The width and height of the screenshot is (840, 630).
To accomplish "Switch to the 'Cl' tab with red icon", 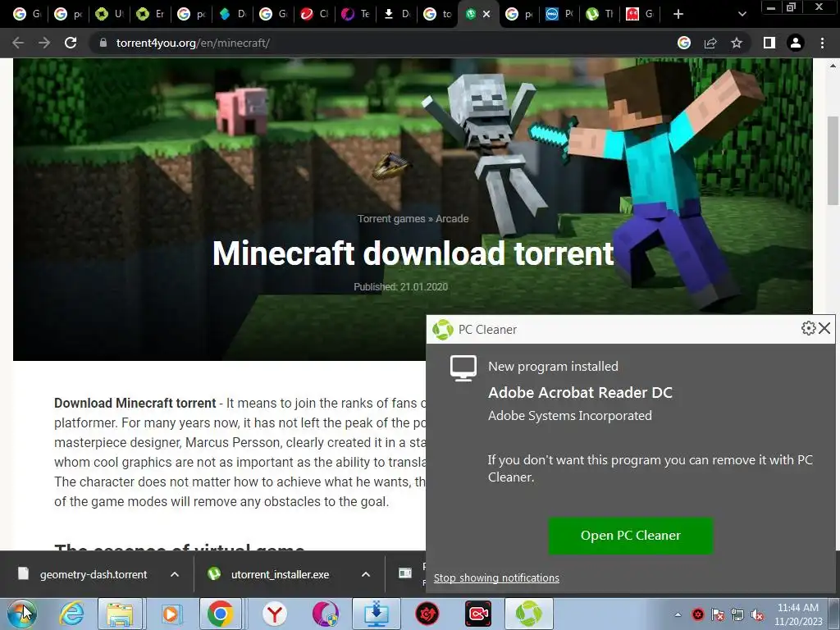I will tap(314, 14).
